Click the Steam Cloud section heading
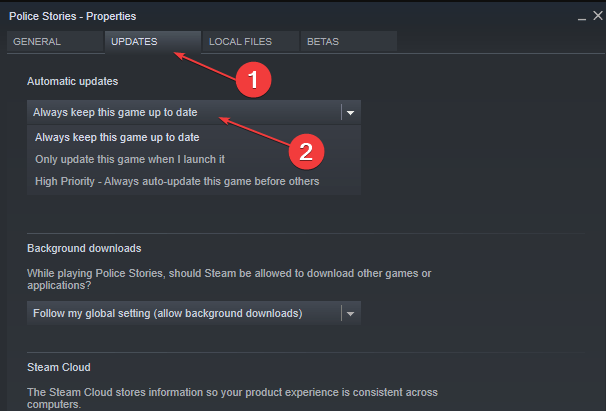 [x=59, y=367]
